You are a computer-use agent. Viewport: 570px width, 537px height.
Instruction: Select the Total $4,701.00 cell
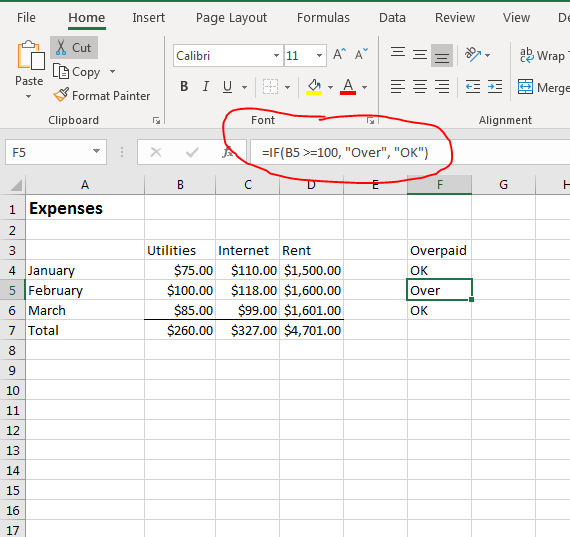(312, 330)
